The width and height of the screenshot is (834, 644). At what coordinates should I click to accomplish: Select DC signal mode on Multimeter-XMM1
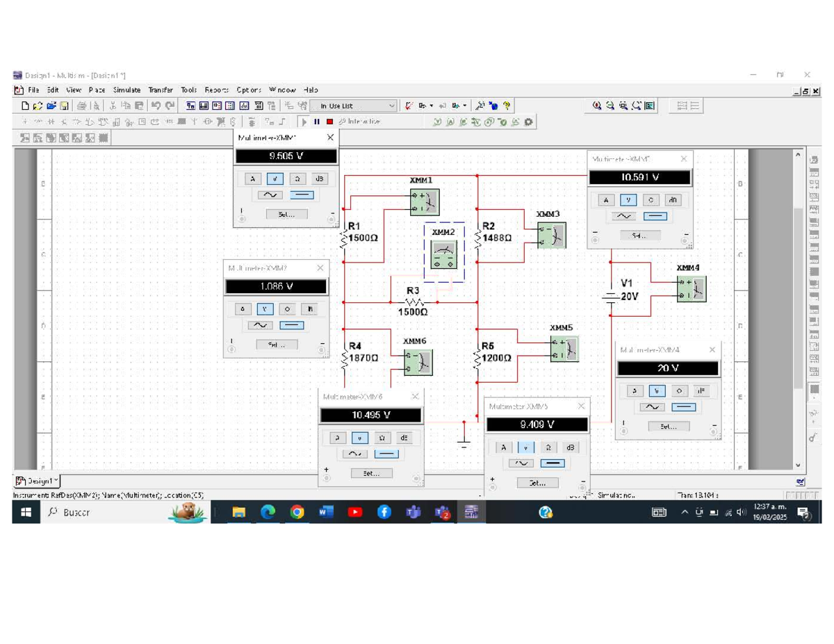coord(302,195)
